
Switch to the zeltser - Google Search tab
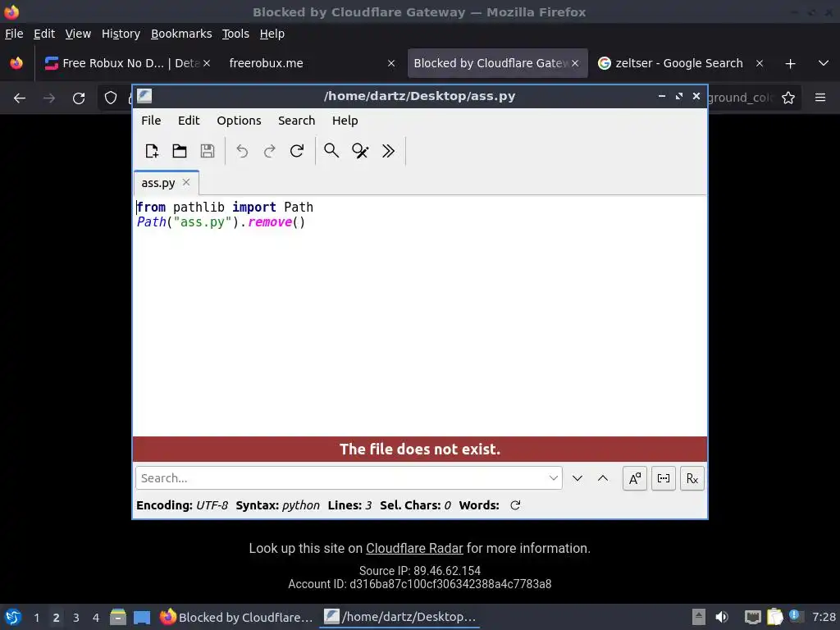pyautogui.click(x=678, y=63)
